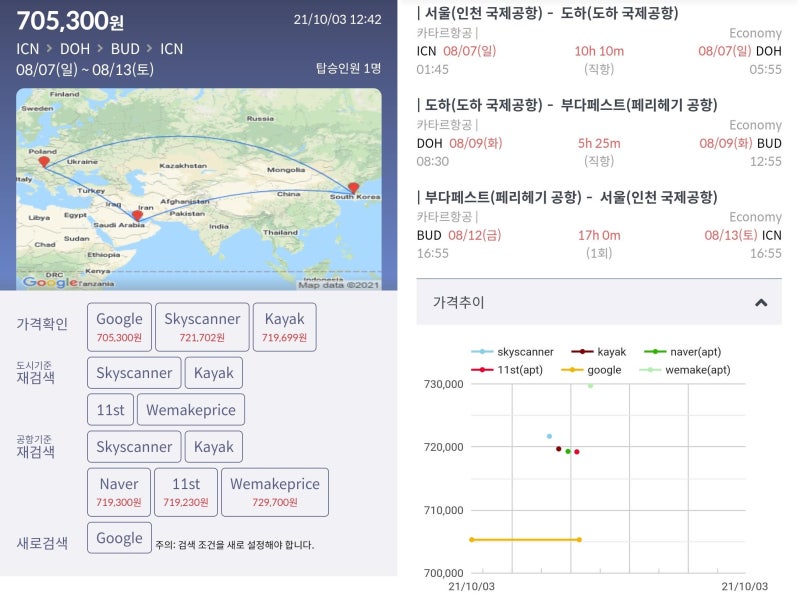Click the red map pin on South Korea
This screenshot has width=800, height=595.
pos(352,185)
